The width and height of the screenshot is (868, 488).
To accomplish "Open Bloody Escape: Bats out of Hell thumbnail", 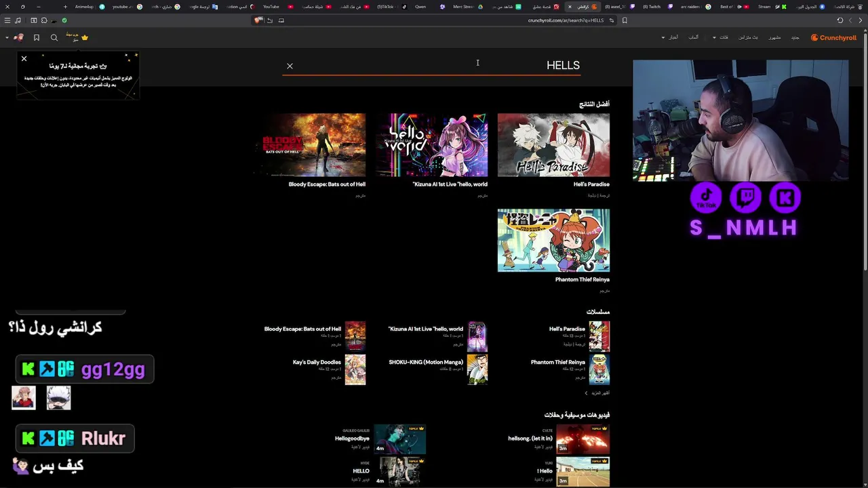I will pyautogui.click(x=310, y=145).
